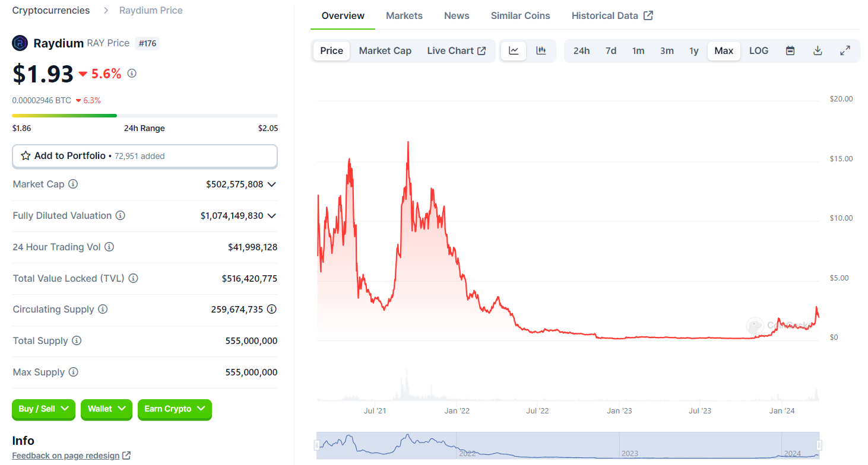Select the line chart icon
This screenshot has width=868, height=465.
point(513,50)
